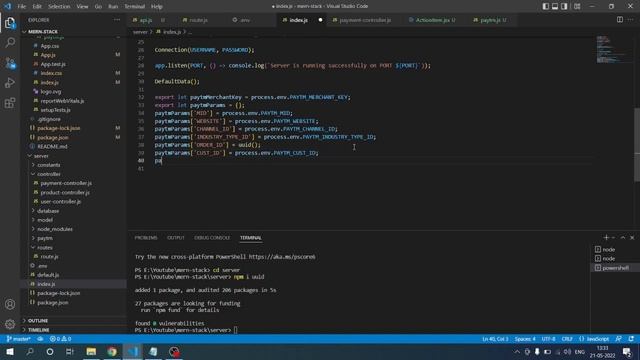This screenshot has height=360, width=640.
Task: Open the aka.ms/pscore6 link in terminal
Action: [x=282, y=257]
